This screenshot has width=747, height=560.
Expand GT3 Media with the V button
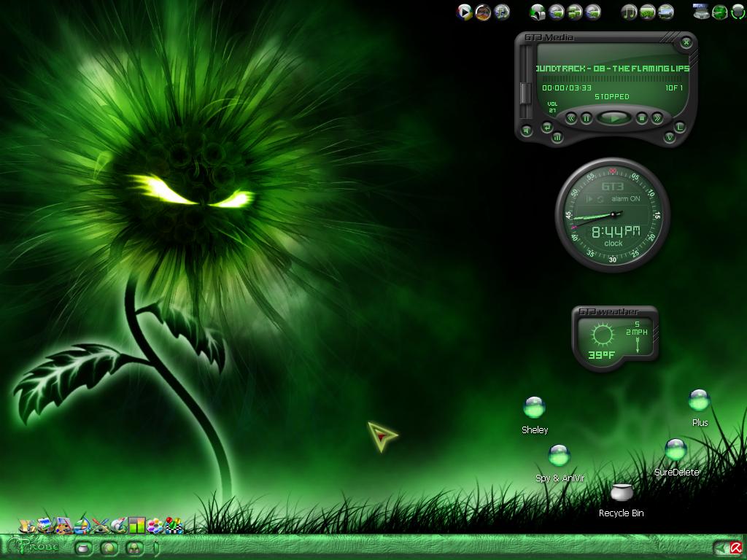[670, 137]
